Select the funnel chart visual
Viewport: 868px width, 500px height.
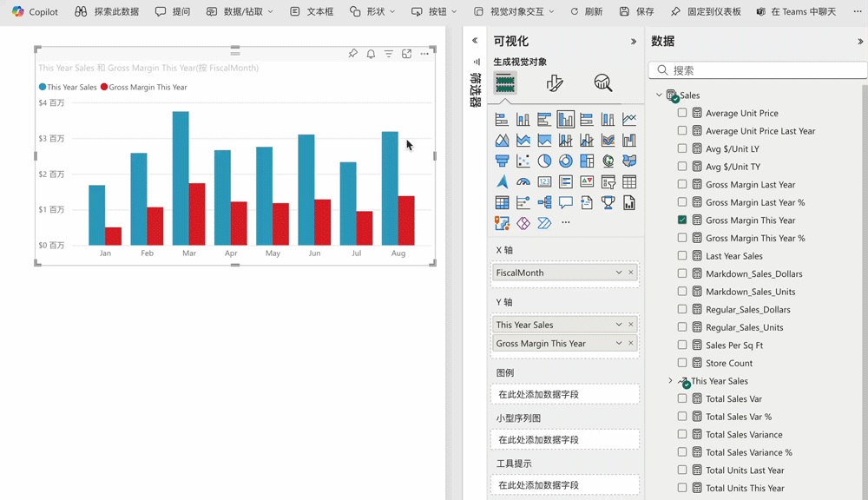tap(502, 161)
